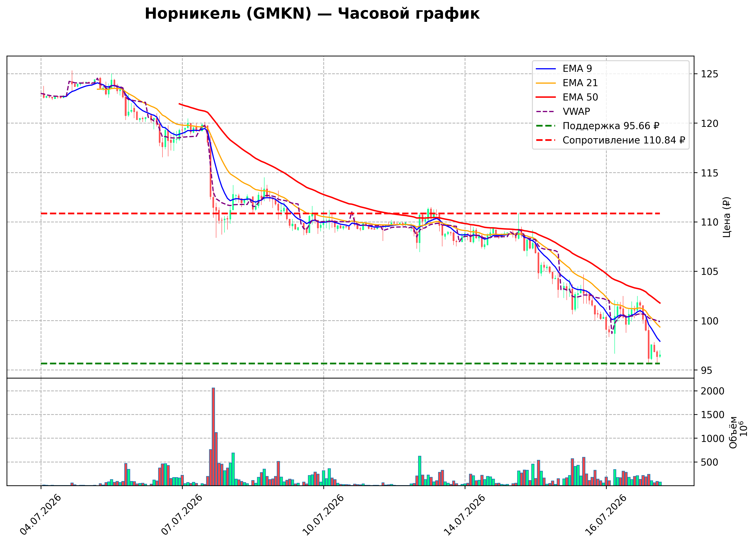Click the green dashed support legend sample
Image resolution: width=756 pixels, height=544 pixels.
pos(546,126)
